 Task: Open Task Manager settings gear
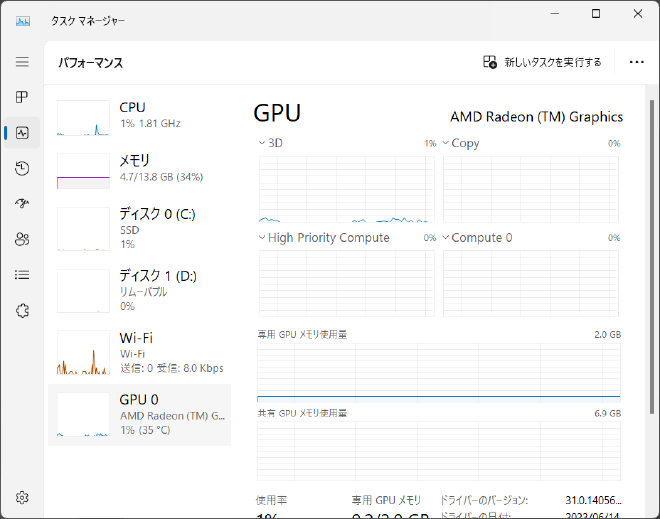tap(22, 498)
